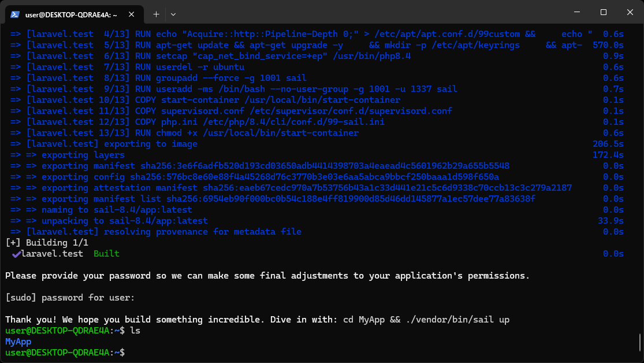Click the 'cd MyApp && ./vendor/bin/sail up' command

[x=426, y=320]
